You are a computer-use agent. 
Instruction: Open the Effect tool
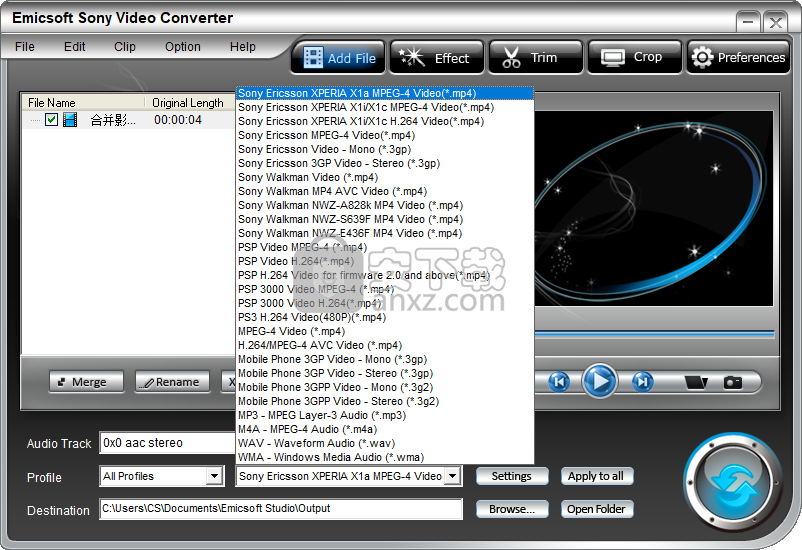[436, 57]
